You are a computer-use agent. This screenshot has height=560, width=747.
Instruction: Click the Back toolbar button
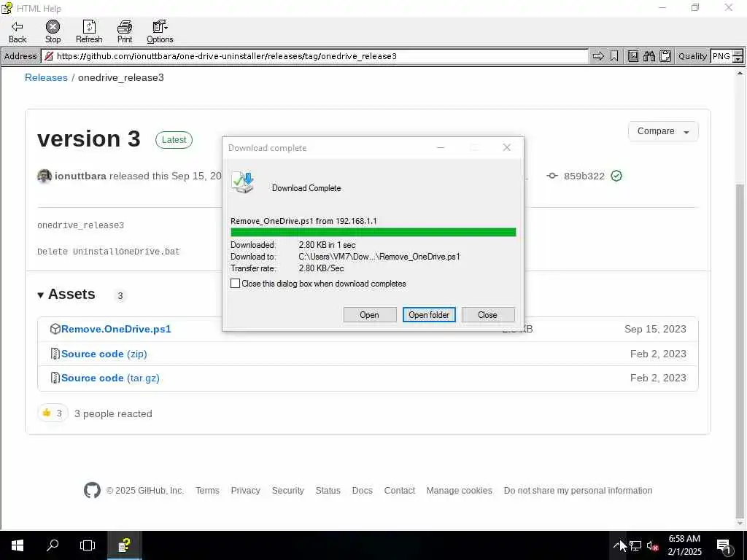coord(18,32)
